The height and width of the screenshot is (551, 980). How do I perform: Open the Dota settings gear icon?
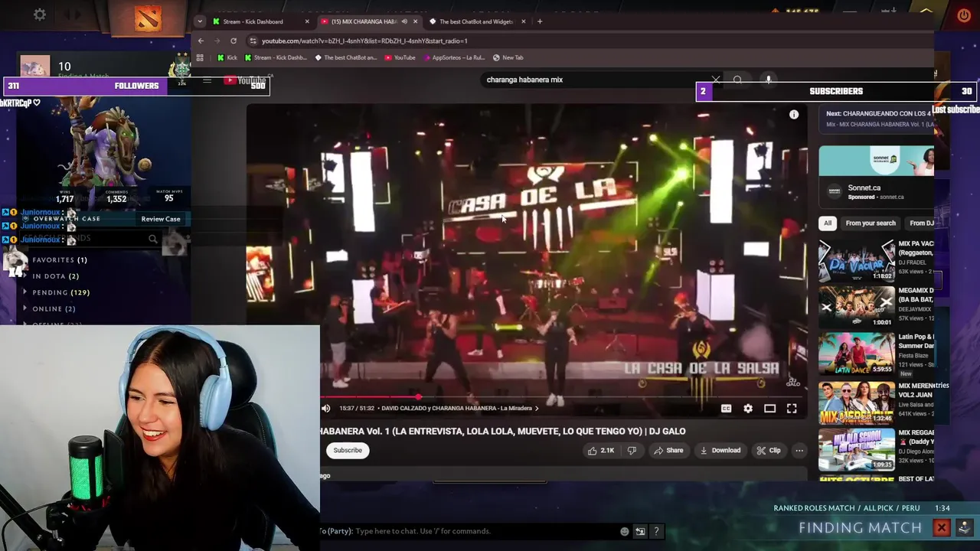[x=40, y=15]
